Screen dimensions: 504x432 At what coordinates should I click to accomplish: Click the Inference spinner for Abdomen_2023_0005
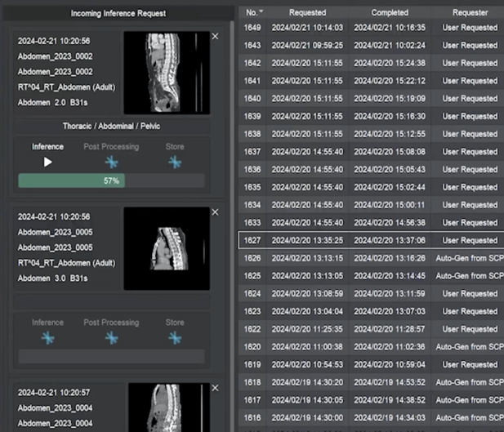pos(47,337)
